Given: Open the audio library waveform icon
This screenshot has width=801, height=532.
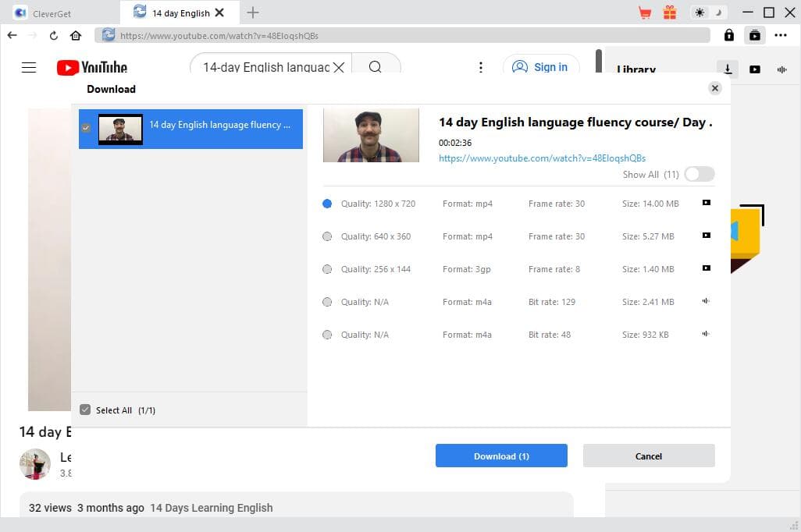Looking at the screenshot, I should [x=781, y=69].
